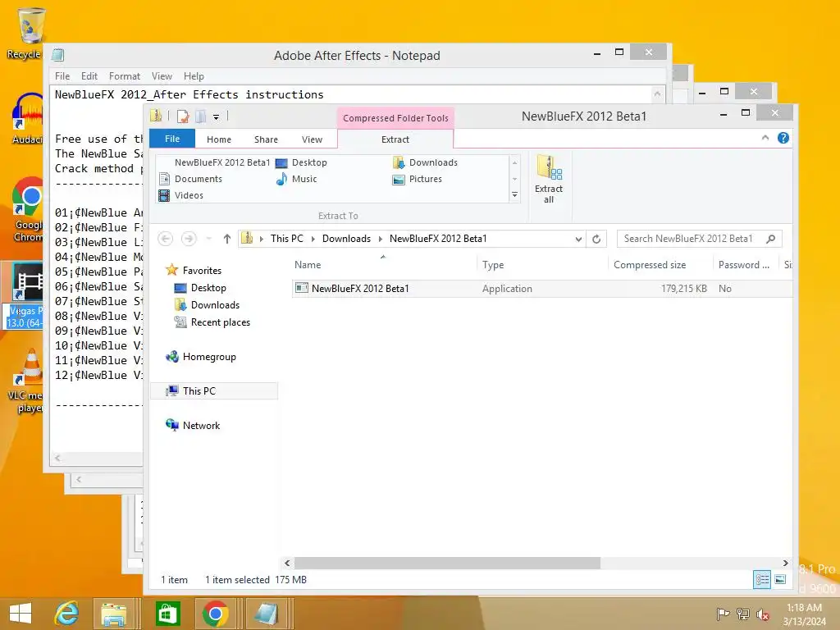Viewport: 840px width, 630px height.
Task: Click the Back navigation arrow
Action: 166,239
